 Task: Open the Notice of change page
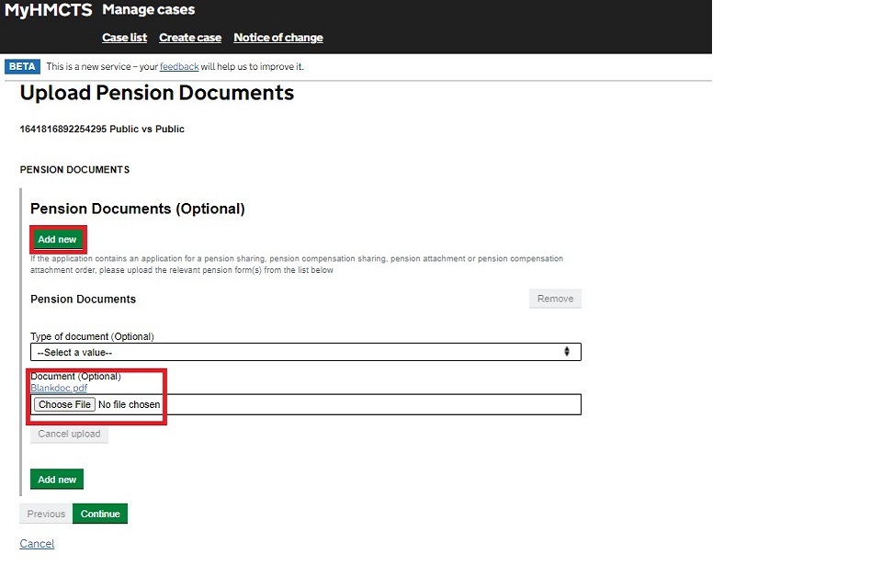coord(278,38)
